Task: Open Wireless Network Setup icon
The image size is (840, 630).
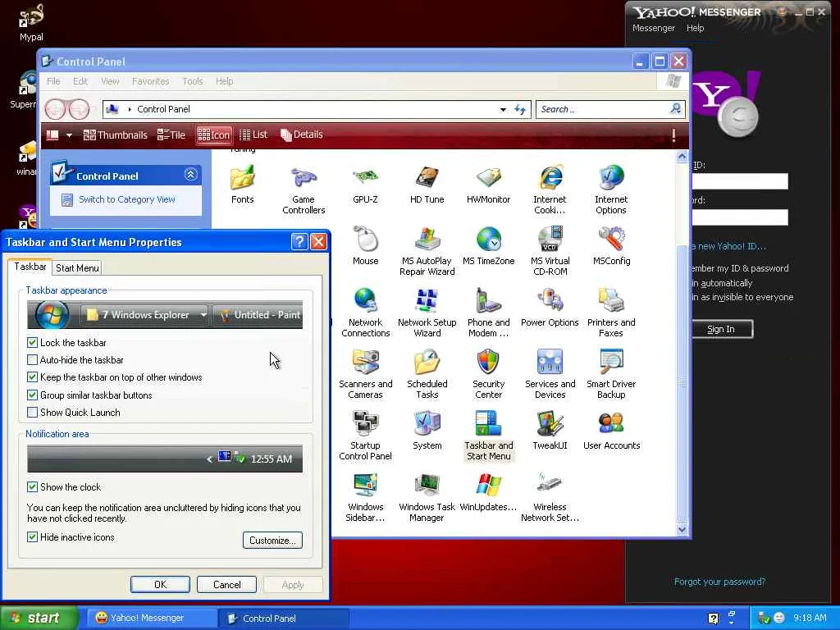Action: pos(550,498)
